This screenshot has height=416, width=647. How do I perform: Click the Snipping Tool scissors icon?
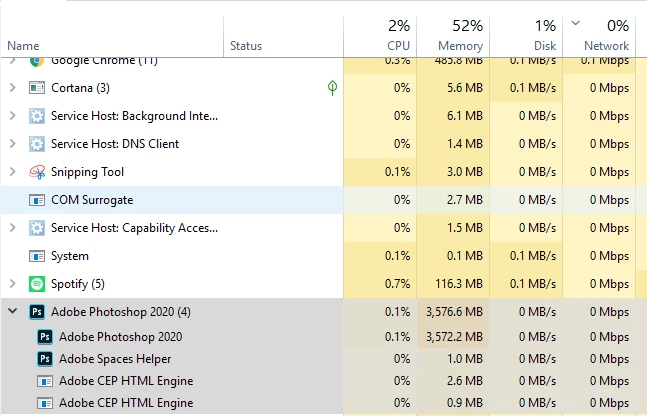pos(37,172)
